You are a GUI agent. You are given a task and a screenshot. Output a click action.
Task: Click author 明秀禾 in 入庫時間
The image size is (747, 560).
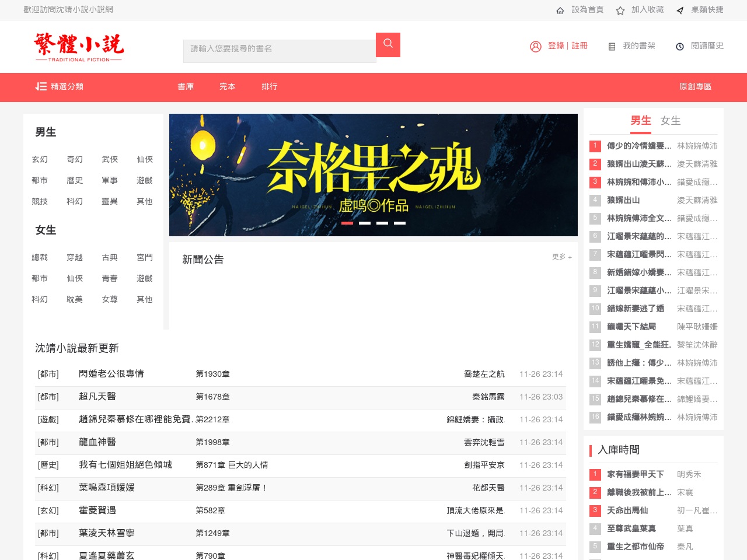point(689,474)
